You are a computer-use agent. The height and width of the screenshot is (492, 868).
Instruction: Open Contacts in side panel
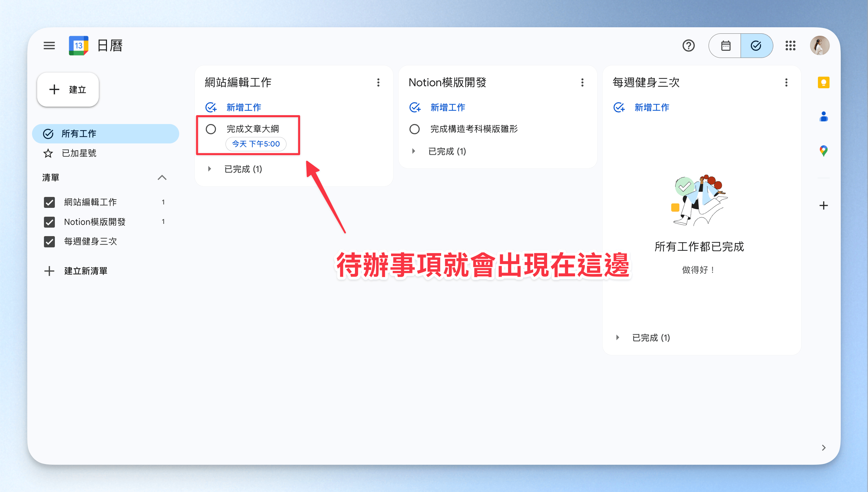(x=823, y=117)
